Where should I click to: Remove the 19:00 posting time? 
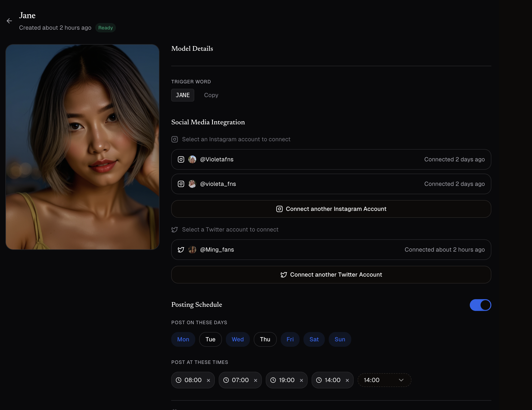tap(302, 380)
